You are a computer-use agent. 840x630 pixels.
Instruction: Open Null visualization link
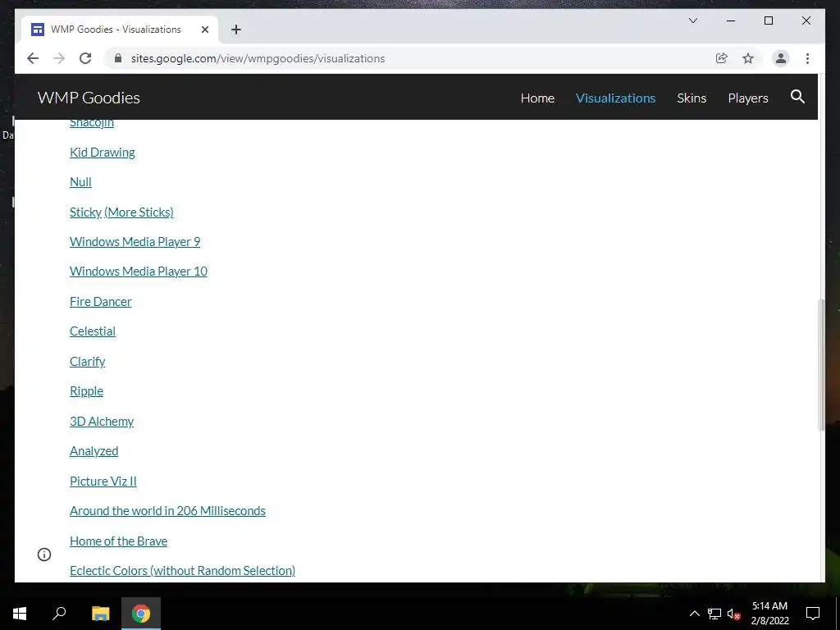(x=80, y=181)
